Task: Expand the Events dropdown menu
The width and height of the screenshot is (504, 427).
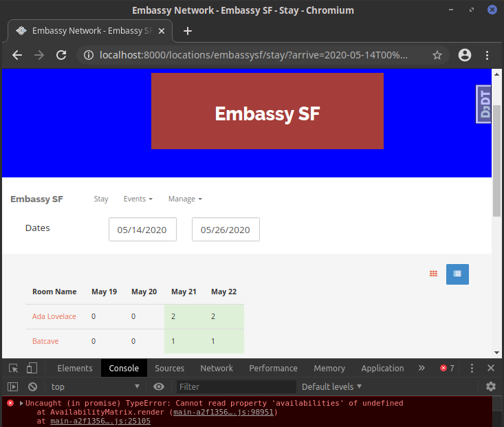Action: pyautogui.click(x=138, y=199)
